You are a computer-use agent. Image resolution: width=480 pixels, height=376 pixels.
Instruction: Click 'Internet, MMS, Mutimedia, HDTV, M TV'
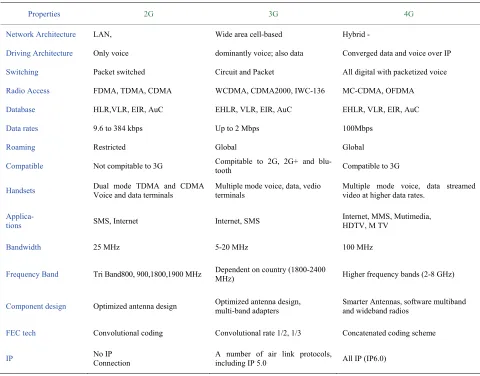coord(387,221)
